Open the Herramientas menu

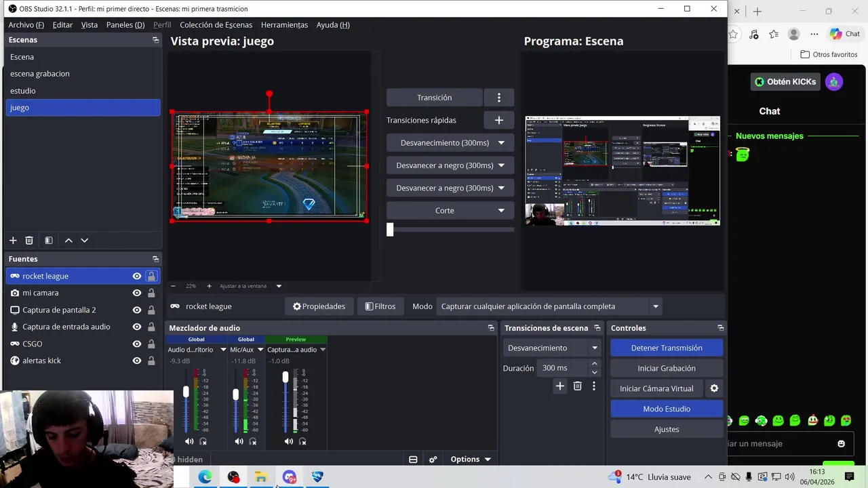pos(284,24)
